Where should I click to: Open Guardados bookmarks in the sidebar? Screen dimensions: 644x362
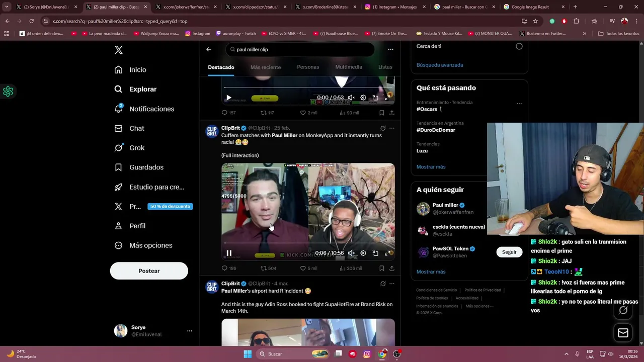[138, 167]
